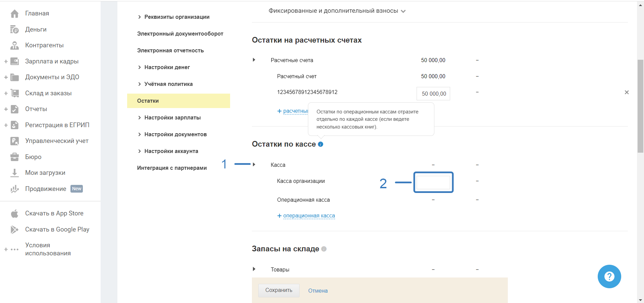Click the Касса организации balance input field
Image resolution: width=644 pixels, height=303 pixels.
[433, 182]
